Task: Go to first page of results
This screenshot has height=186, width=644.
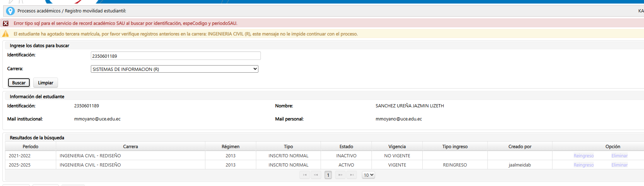Action: tap(305, 175)
